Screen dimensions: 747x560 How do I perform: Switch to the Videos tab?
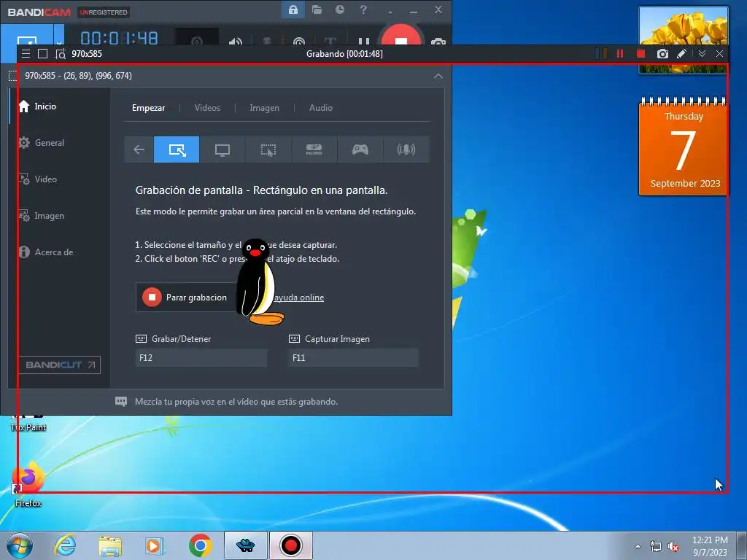(x=207, y=108)
